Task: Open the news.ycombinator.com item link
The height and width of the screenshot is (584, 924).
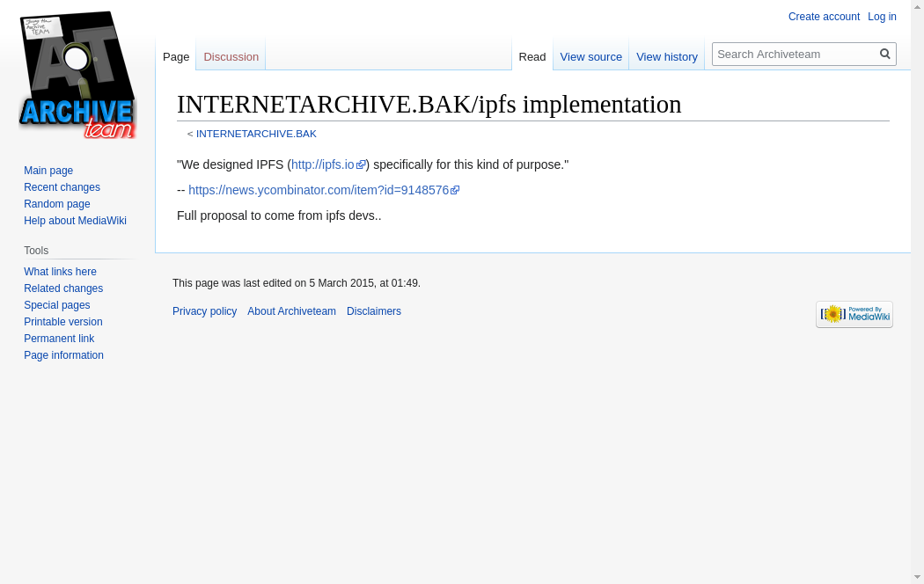Action: [319, 190]
